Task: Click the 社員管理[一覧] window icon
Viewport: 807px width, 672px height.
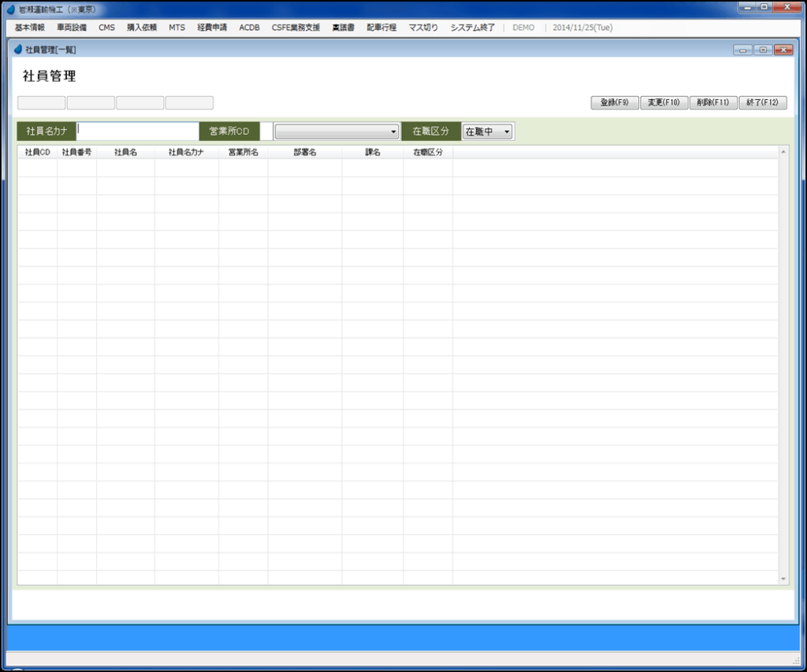Action: point(19,50)
